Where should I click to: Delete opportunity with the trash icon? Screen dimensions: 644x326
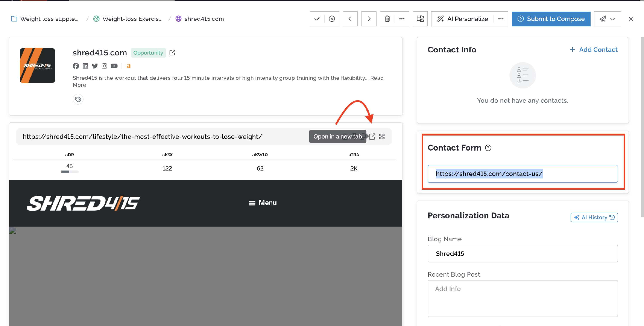pyautogui.click(x=387, y=19)
